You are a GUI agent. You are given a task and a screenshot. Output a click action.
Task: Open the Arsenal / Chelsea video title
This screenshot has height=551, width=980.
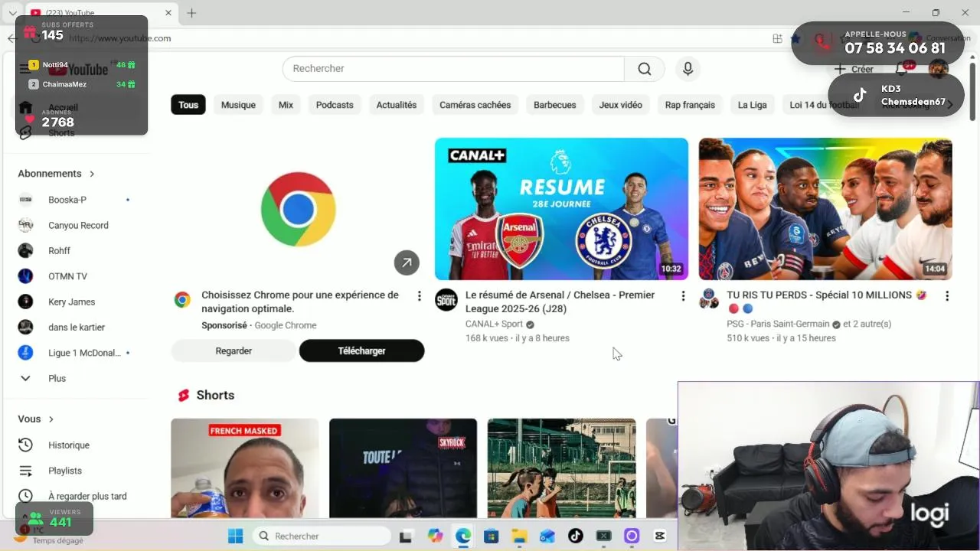[x=560, y=302]
